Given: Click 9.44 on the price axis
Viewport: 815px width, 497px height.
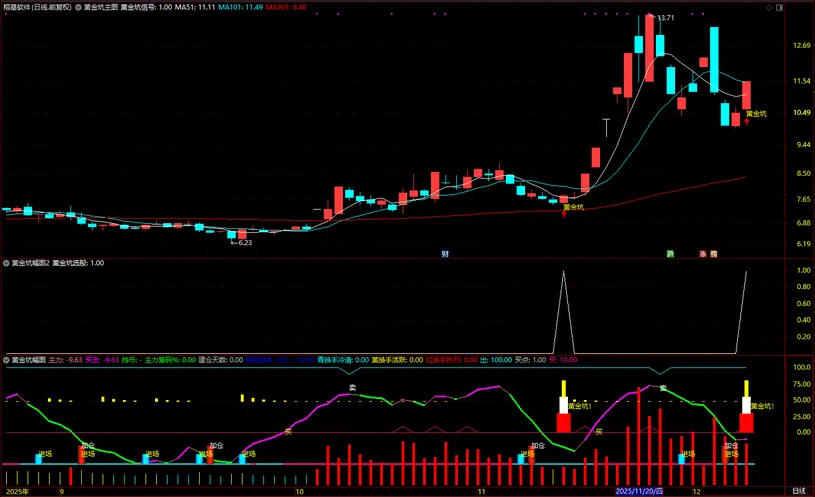Looking at the screenshot, I should pos(803,145).
